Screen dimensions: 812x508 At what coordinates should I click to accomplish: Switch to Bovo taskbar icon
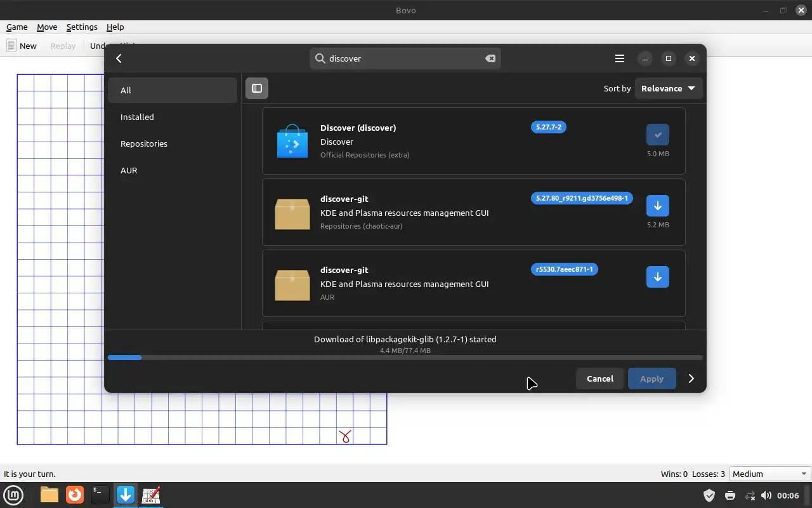(151, 495)
